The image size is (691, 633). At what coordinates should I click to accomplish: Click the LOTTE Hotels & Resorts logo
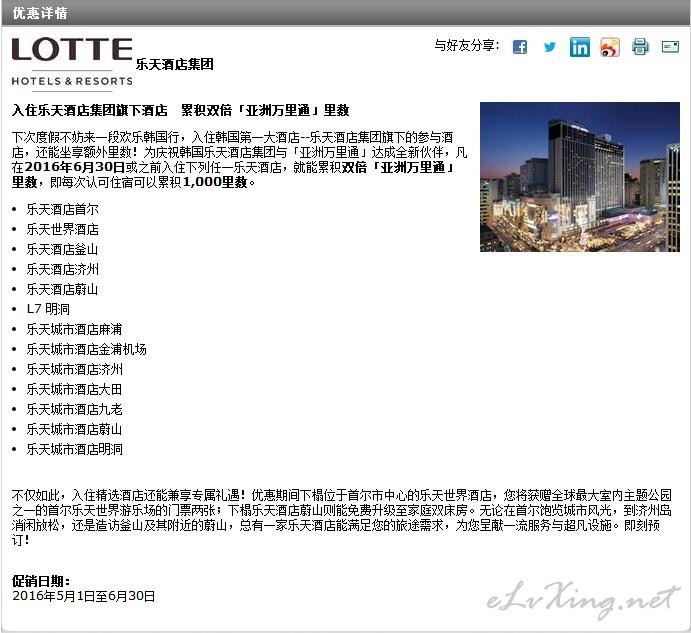click(x=72, y=64)
